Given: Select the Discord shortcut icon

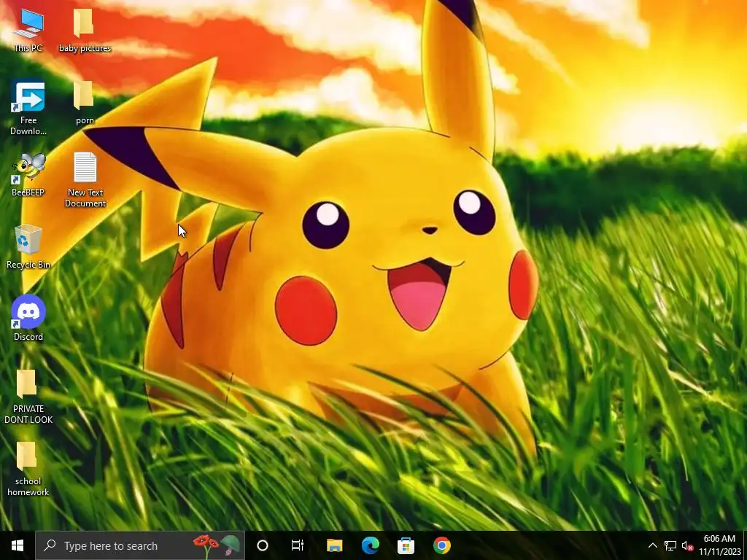Looking at the screenshot, I should [x=28, y=318].
